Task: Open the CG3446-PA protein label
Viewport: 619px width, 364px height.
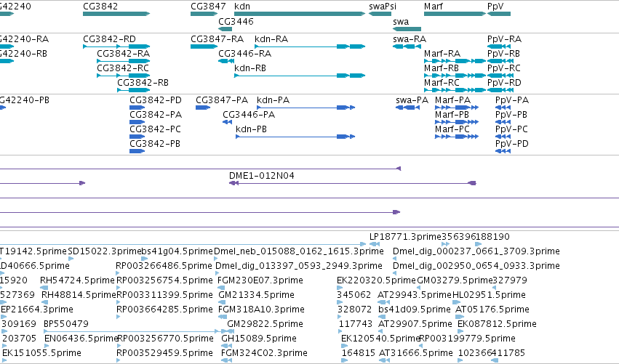Action: click(x=249, y=115)
